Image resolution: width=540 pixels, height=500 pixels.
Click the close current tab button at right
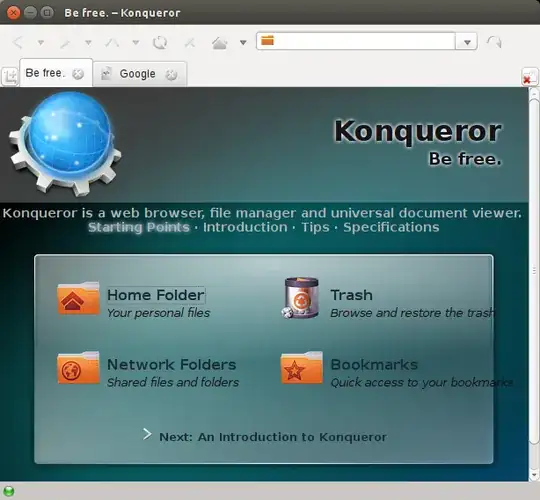[x=529, y=76]
